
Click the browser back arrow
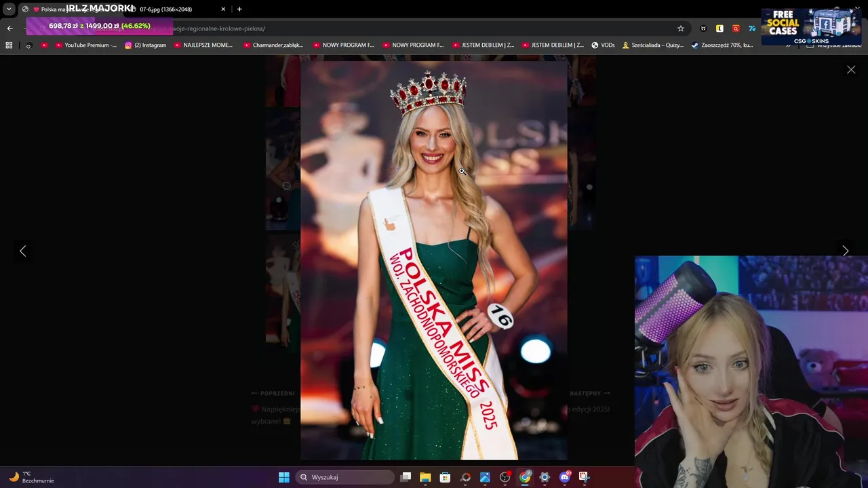point(9,28)
